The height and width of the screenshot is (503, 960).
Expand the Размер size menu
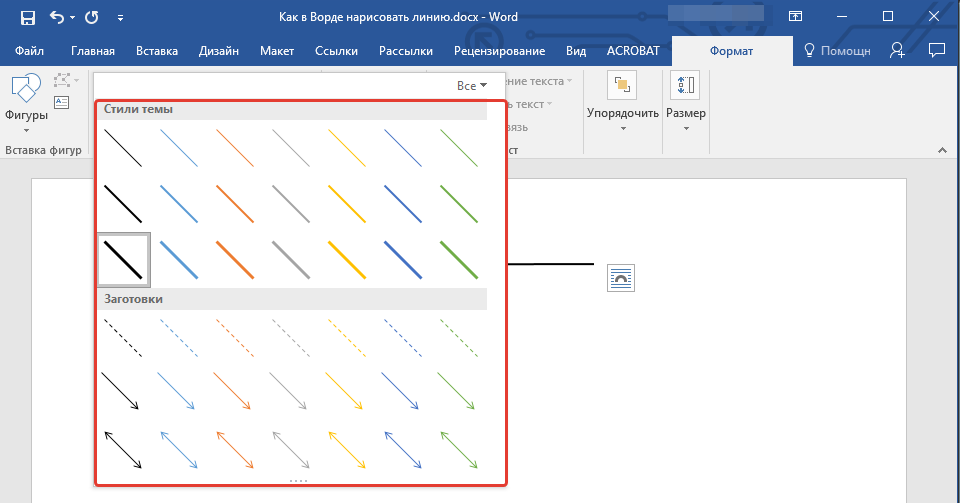pyautogui.click(x=686, y=102)
